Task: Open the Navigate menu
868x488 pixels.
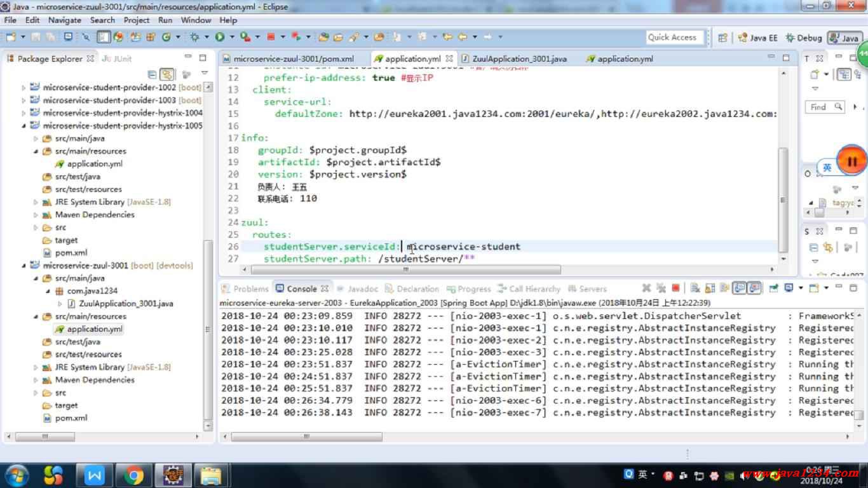Action: pos(64,20)
